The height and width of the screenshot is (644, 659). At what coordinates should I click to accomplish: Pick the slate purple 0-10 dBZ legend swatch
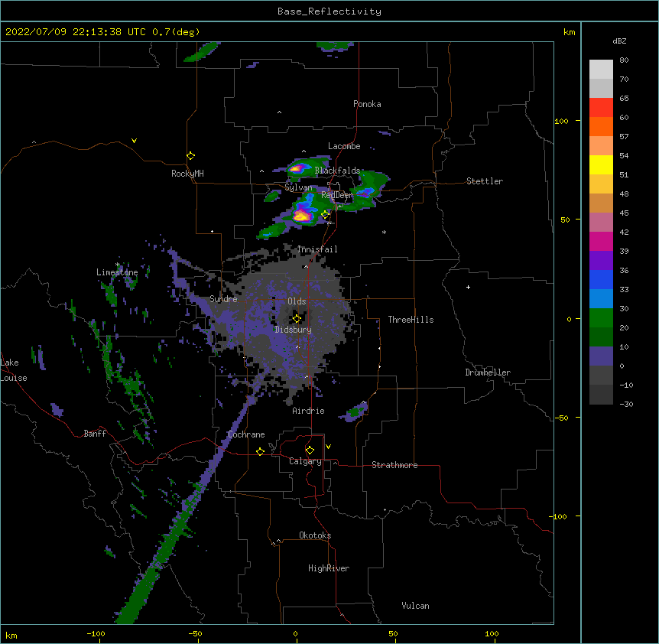point(601,356)
